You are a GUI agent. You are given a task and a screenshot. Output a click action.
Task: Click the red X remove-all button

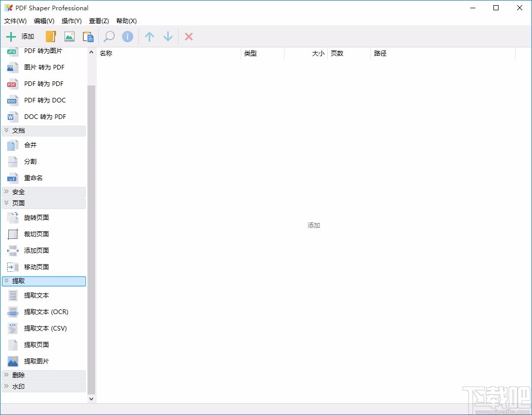188,36
